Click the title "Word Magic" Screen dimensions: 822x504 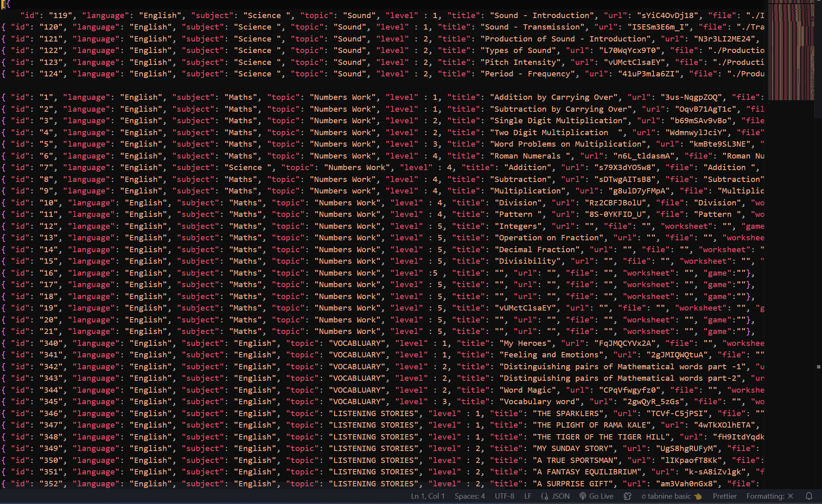(527, 390)
